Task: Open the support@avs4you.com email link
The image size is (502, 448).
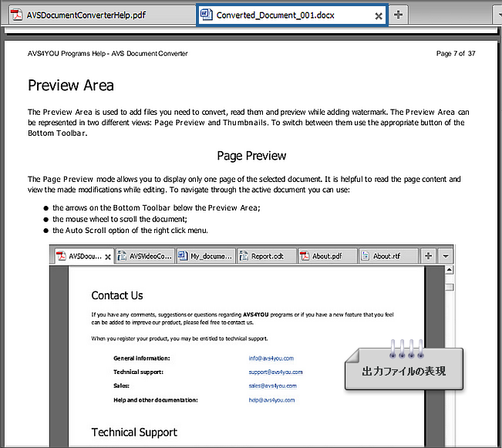Action: tap(275, 372)
